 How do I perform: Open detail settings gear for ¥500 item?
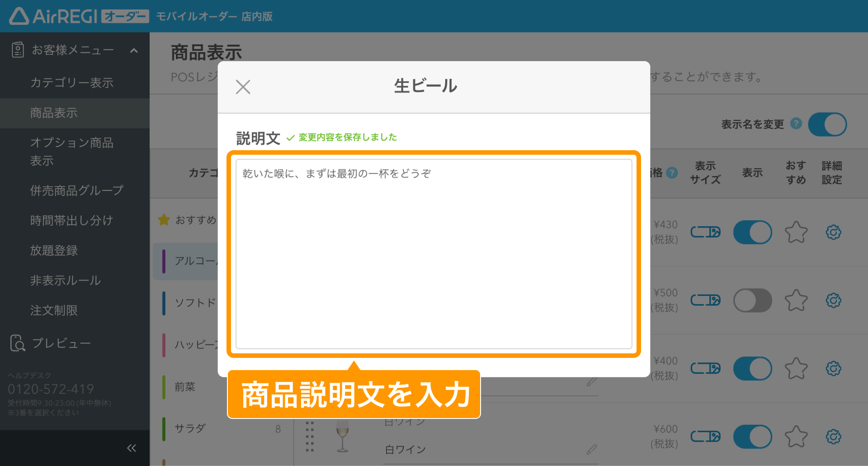[x=833, y=300]
